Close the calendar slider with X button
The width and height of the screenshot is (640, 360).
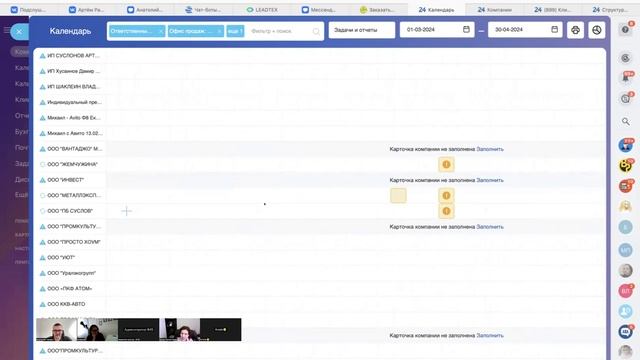pyautogui.click(x=19, y=31)
